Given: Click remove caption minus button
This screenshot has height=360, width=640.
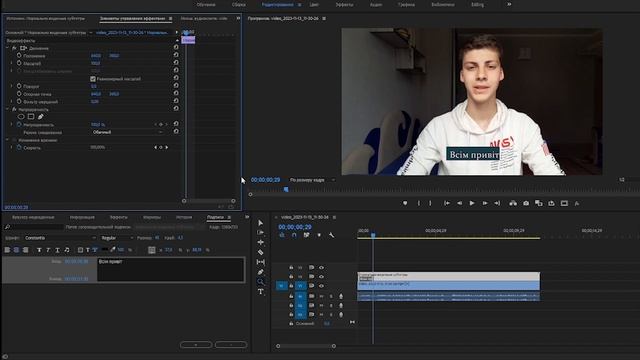Looking at the screenshot, I should coord(231,344).
